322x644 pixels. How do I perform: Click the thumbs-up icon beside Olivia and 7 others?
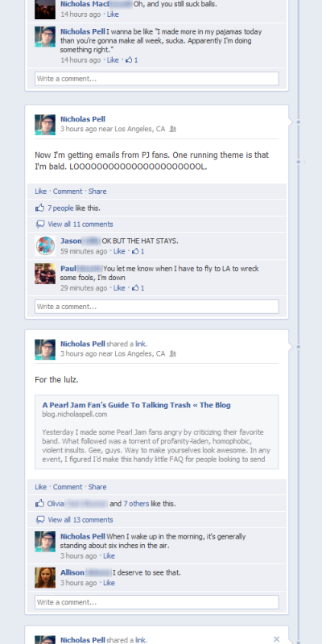coord(39,503)
